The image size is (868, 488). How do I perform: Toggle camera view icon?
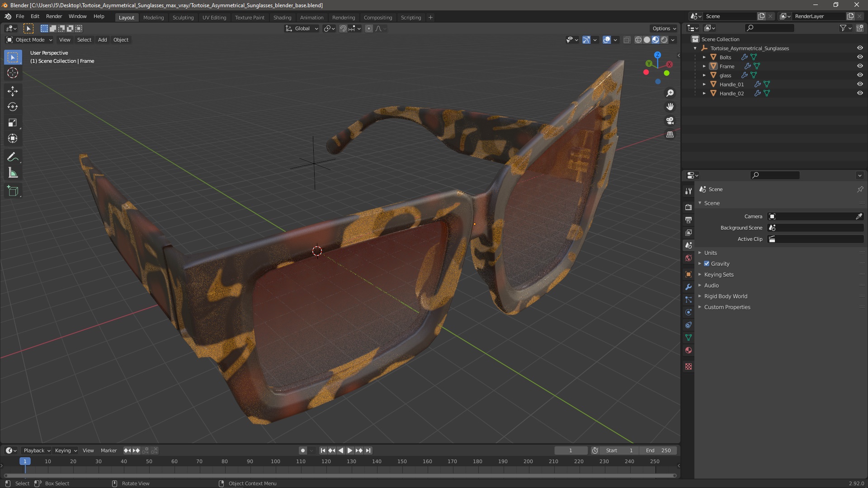click(x=670, y=121)
